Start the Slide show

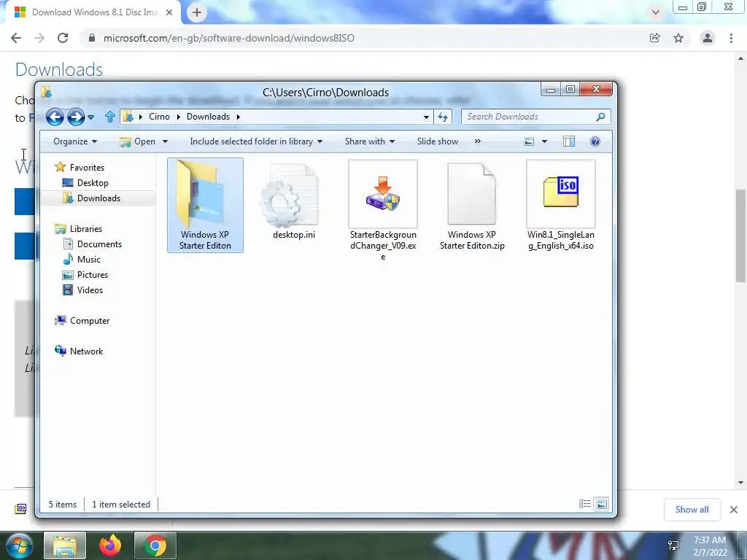pyautogui.click(x=438, y=141)
